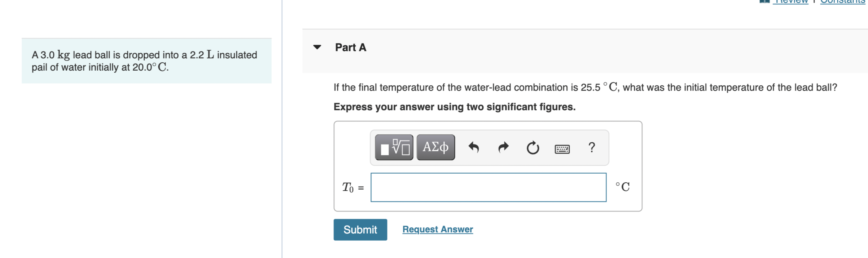Reset the answer field using the reset icon

tap(532, 148)
